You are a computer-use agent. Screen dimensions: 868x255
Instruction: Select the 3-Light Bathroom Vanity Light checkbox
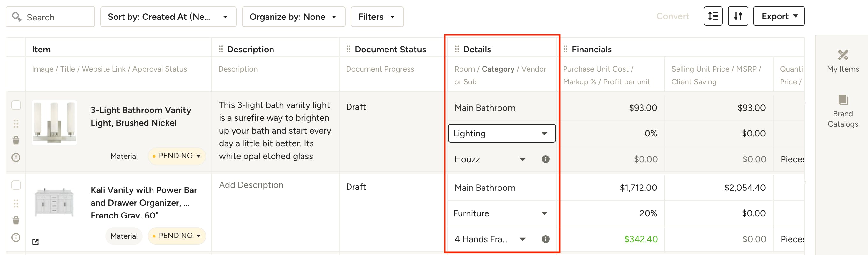[x=16, y=105]
